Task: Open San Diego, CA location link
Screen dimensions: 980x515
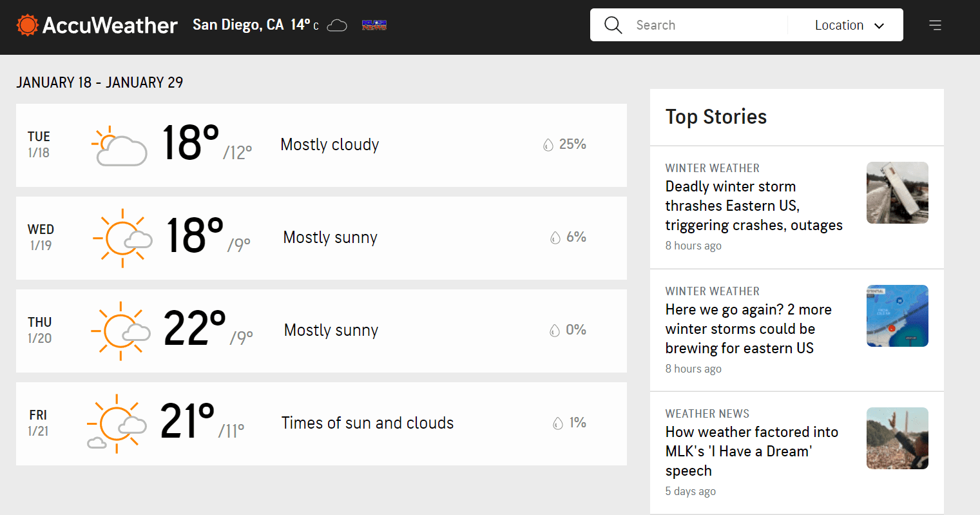Action: 238,25
